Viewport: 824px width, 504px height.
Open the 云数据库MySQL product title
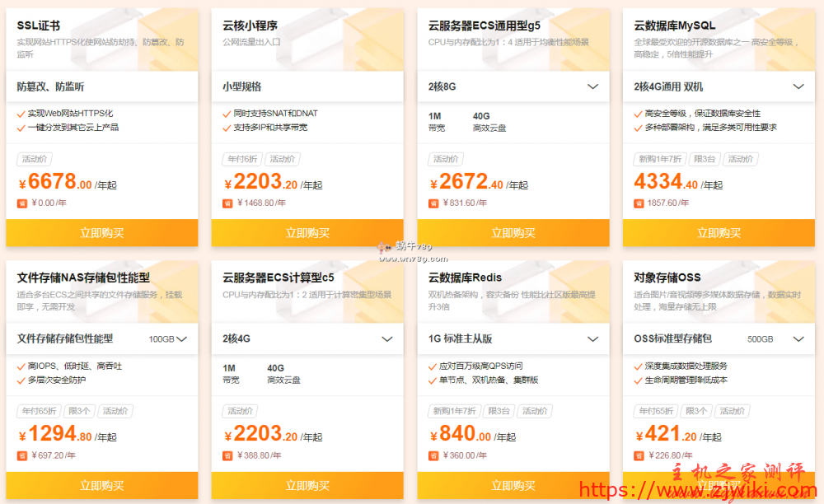tap(674, 26)
